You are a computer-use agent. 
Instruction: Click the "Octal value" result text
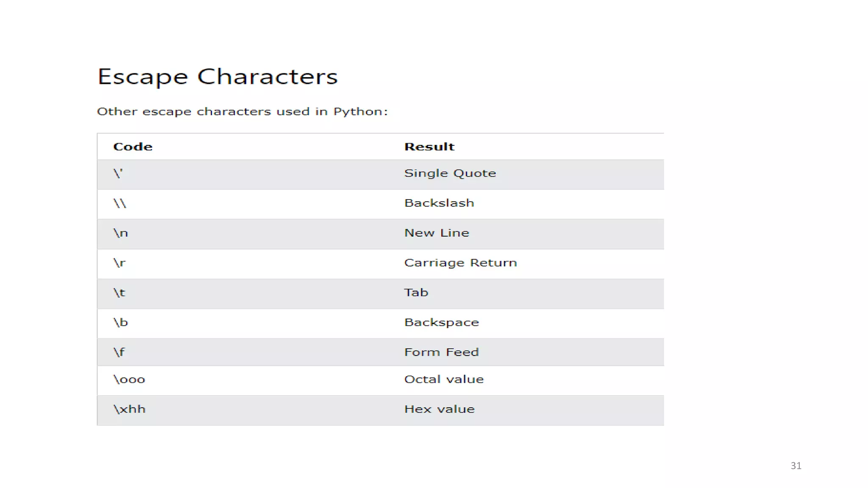coord(444,380)
